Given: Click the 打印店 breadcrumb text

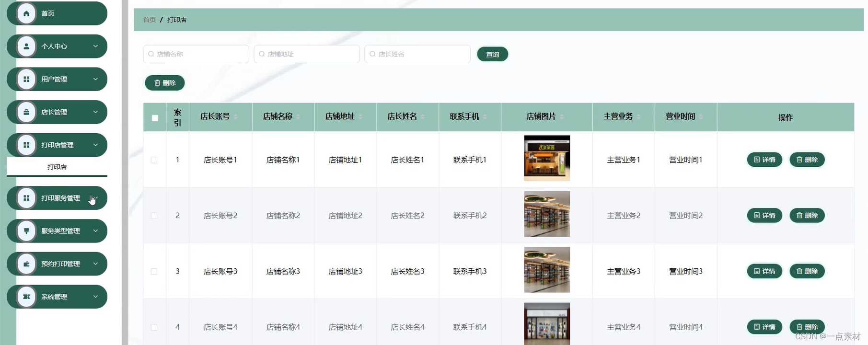Looking at the screenshot, I should pos(177,20).
